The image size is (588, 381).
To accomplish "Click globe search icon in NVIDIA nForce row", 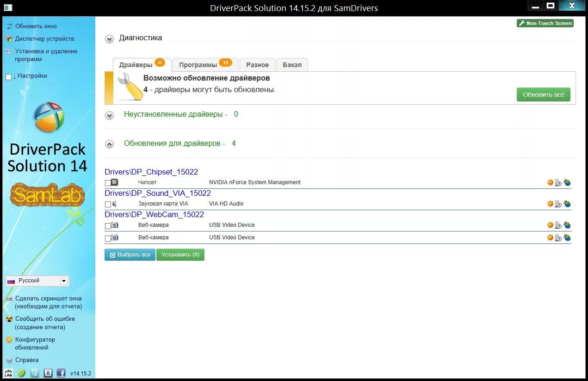I will [x=567, y=182].
